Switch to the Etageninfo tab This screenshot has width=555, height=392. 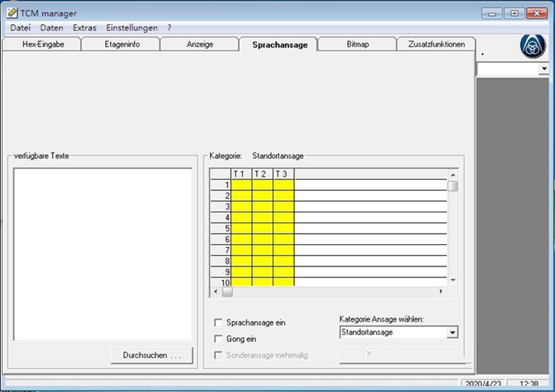121,44
